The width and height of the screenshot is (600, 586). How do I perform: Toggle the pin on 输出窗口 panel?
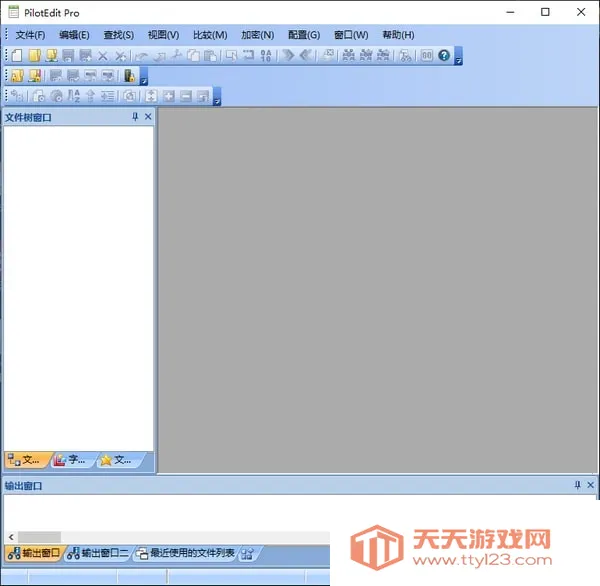point(577,485)
